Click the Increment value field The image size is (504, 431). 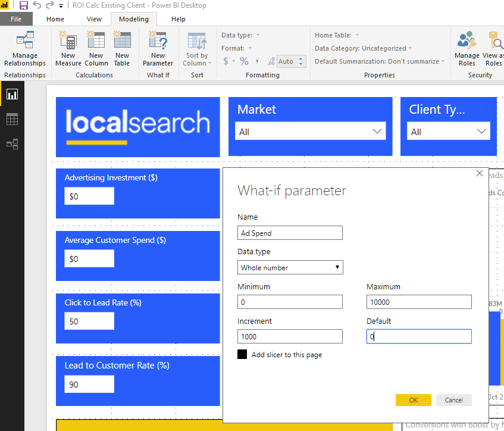pyautogui.click(x=290, y=336)
